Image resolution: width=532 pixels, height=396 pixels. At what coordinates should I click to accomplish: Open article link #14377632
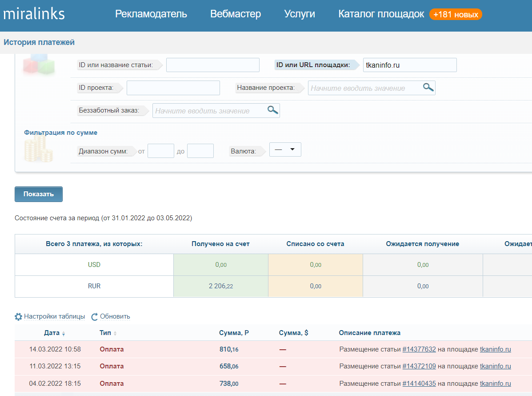pyautogui.click(x=419, y=349)
